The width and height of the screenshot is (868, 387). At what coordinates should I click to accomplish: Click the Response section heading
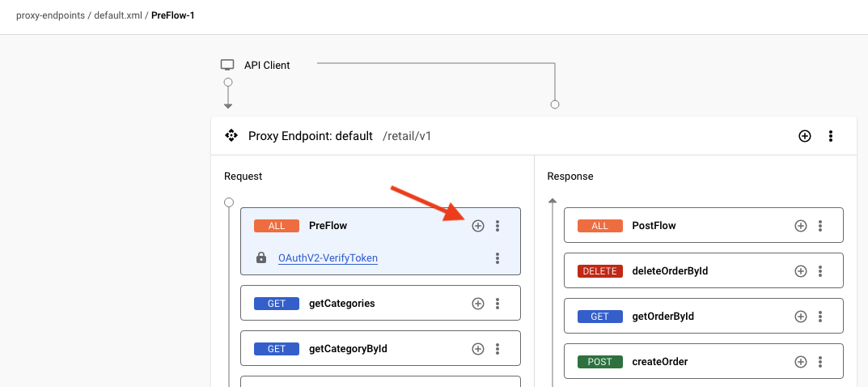[570, 176]
